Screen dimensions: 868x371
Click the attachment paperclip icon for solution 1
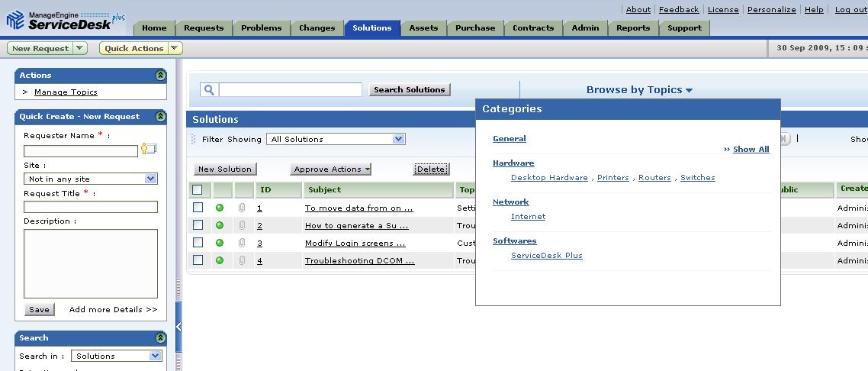coord(242,208)
